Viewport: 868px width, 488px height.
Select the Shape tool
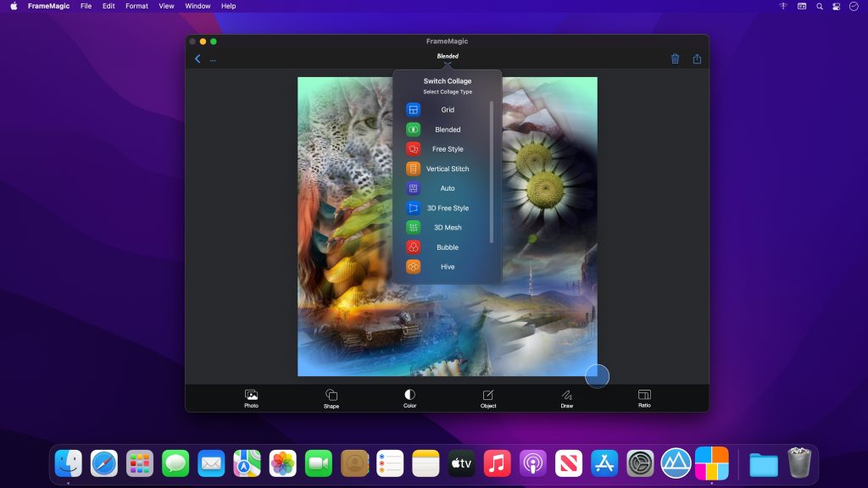pyautogui.click(x=331, y=397)
